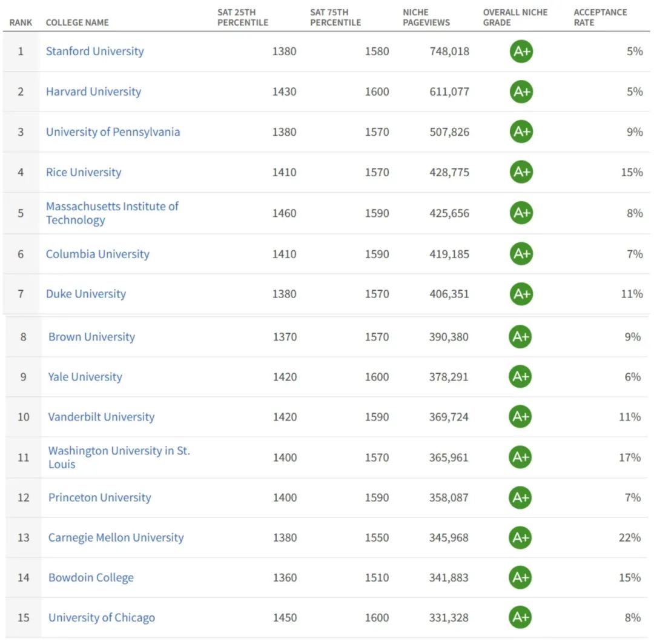Click University of Chicago's A+ grade badge

pos(520,617)
